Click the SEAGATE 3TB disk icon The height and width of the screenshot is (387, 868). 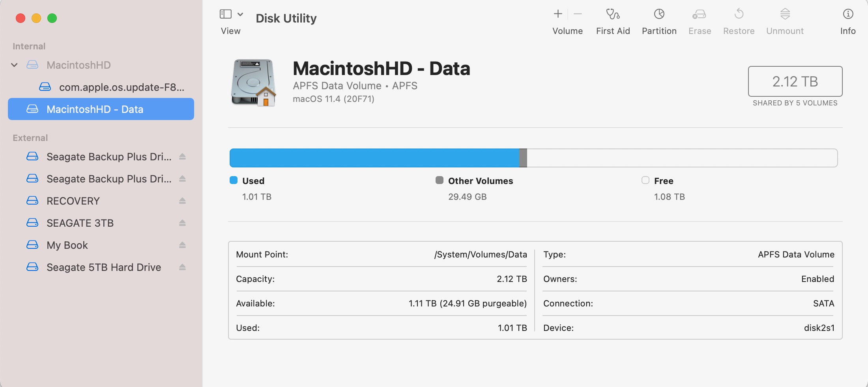click(x=32, y=223)
